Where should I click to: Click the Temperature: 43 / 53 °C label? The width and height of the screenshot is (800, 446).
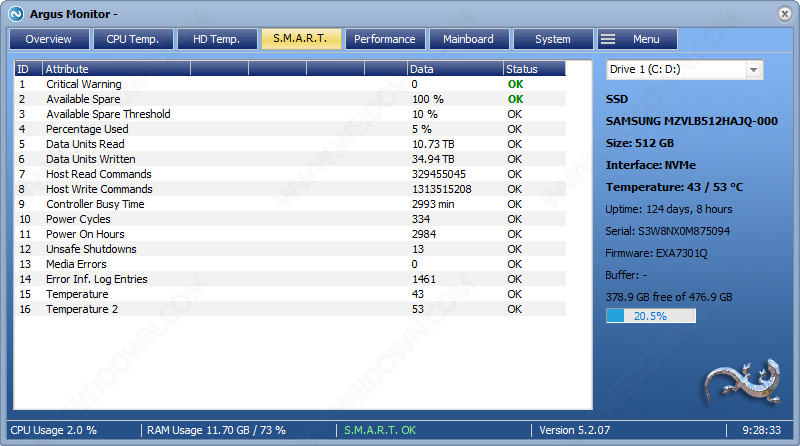coord(674,187)
